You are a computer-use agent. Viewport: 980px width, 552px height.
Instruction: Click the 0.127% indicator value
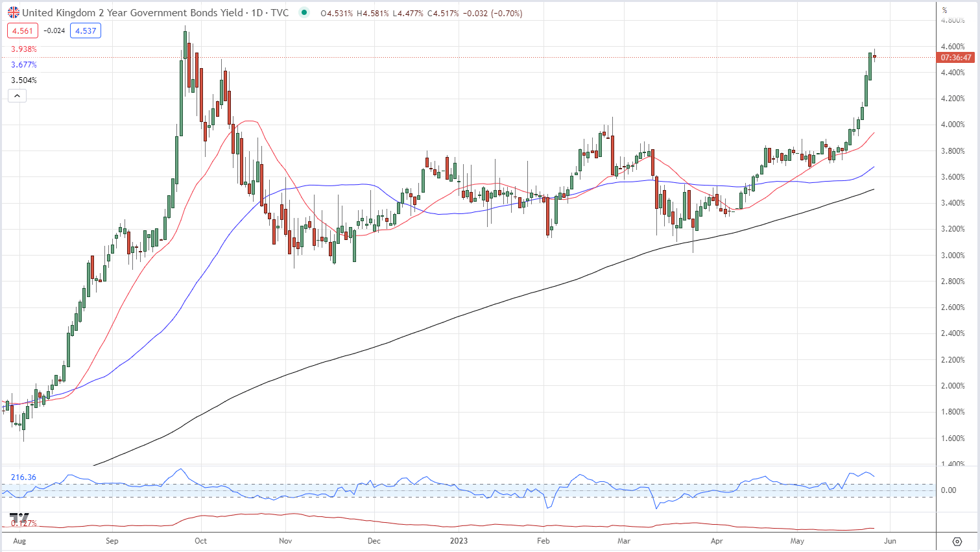(x=24, y=523)
